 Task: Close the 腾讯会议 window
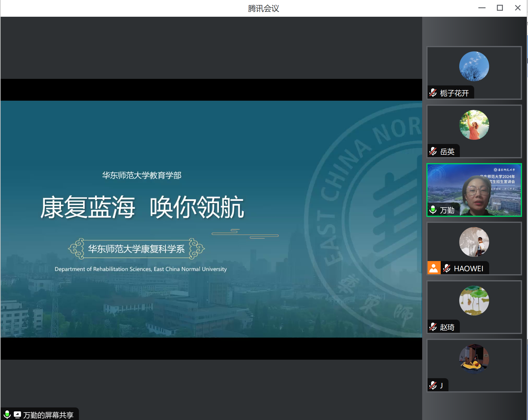[518, 8]
